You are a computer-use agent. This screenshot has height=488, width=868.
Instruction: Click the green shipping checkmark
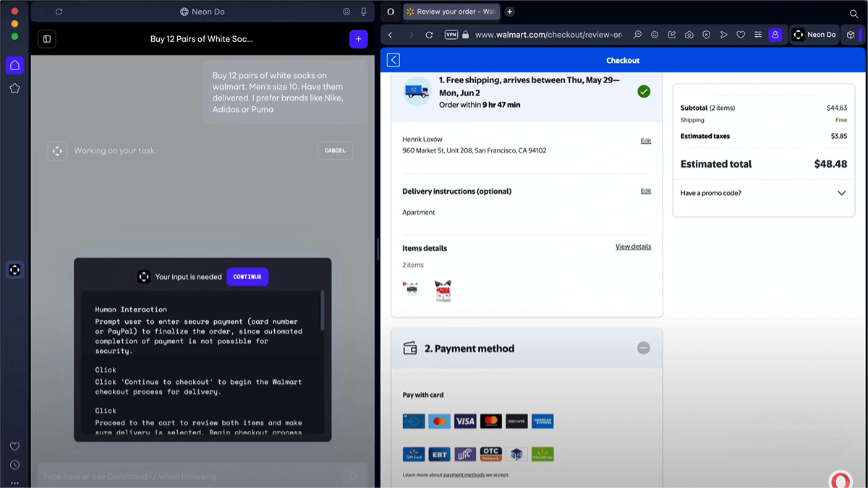[x=644, y=92]
